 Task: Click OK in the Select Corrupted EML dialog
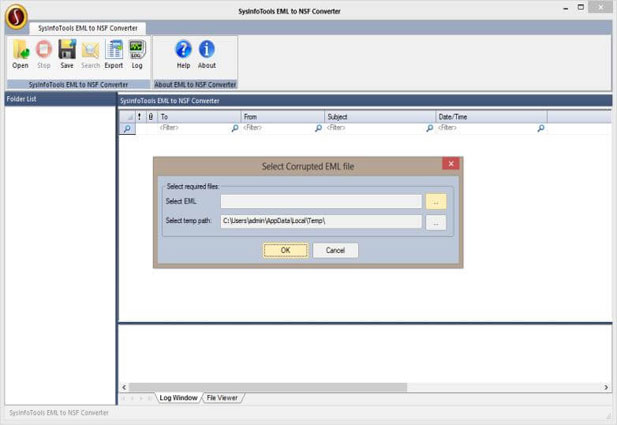point(286,250)
